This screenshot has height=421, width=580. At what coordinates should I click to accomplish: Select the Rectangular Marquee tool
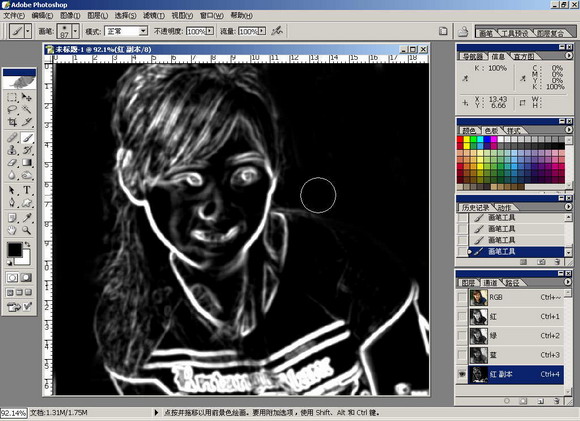(12, 97)
